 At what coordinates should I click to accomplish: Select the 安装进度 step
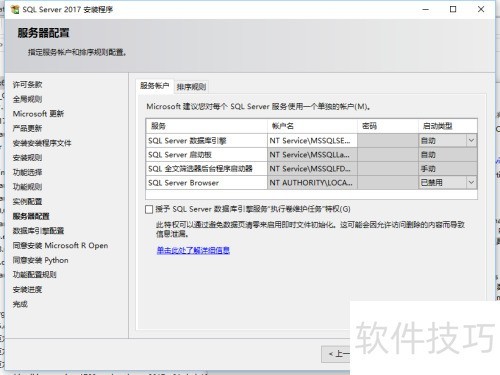27,289
